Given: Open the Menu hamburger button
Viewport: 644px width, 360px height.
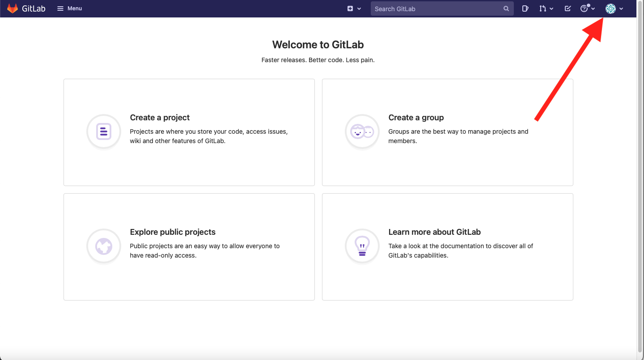Looking at the screenshot, I should (x=70, y=8).
